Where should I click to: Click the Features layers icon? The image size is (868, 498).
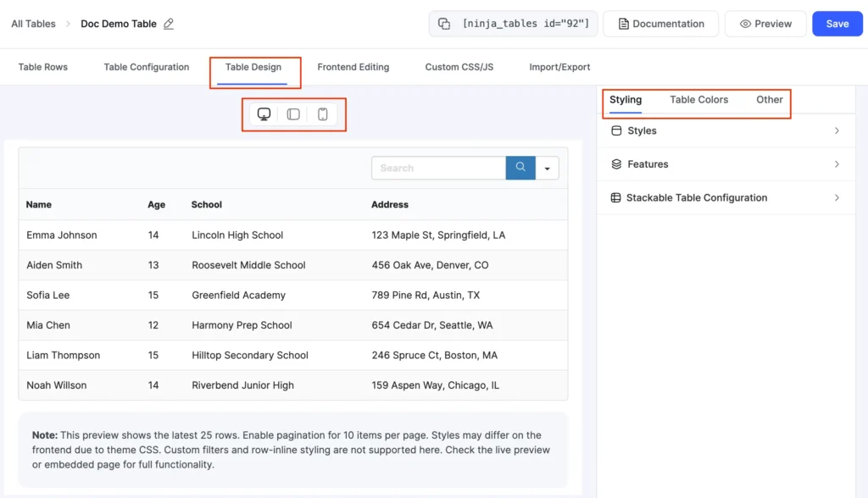click(x=616, y=164)
